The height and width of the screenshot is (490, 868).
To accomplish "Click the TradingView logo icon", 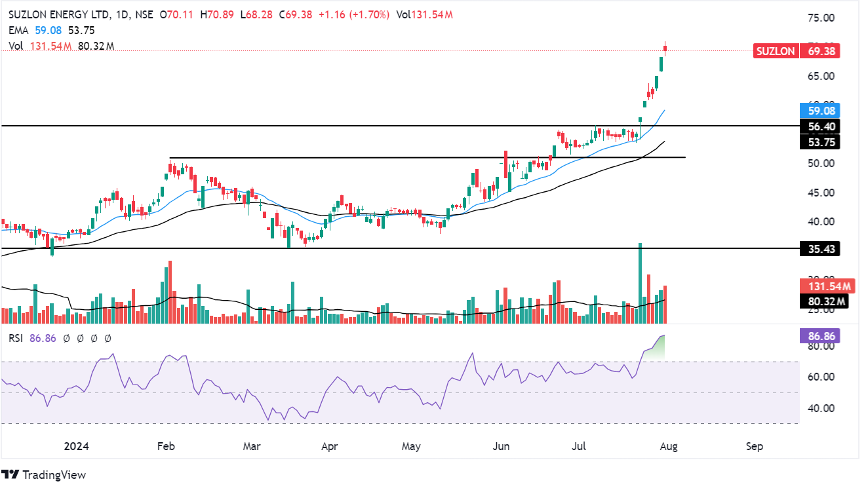I will [x=10, y=474].
